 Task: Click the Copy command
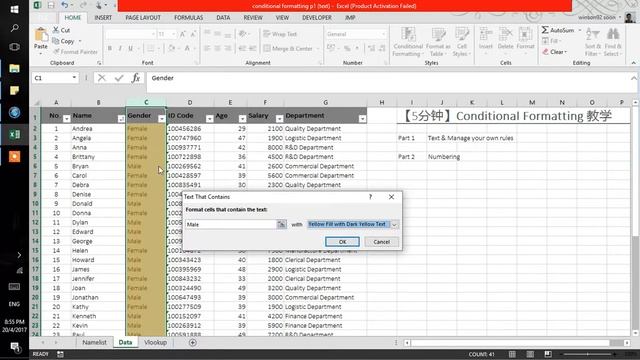point(63,41)
